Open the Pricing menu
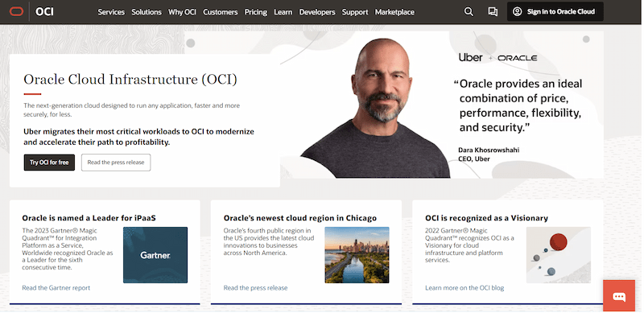 pos(256,12)
